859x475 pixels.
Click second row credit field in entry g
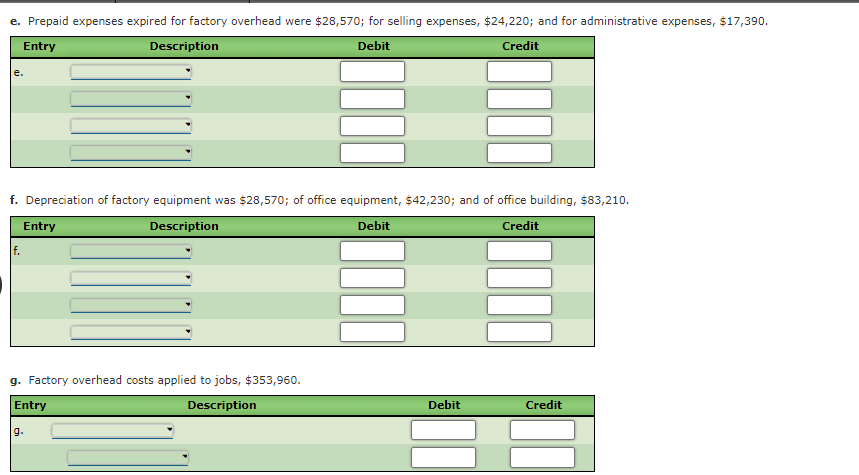pos(542,457)
